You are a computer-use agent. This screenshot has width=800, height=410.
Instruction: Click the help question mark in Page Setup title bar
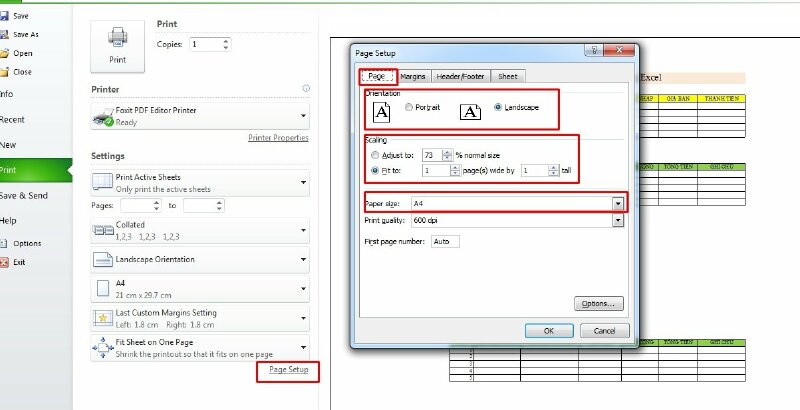[594, 50]
